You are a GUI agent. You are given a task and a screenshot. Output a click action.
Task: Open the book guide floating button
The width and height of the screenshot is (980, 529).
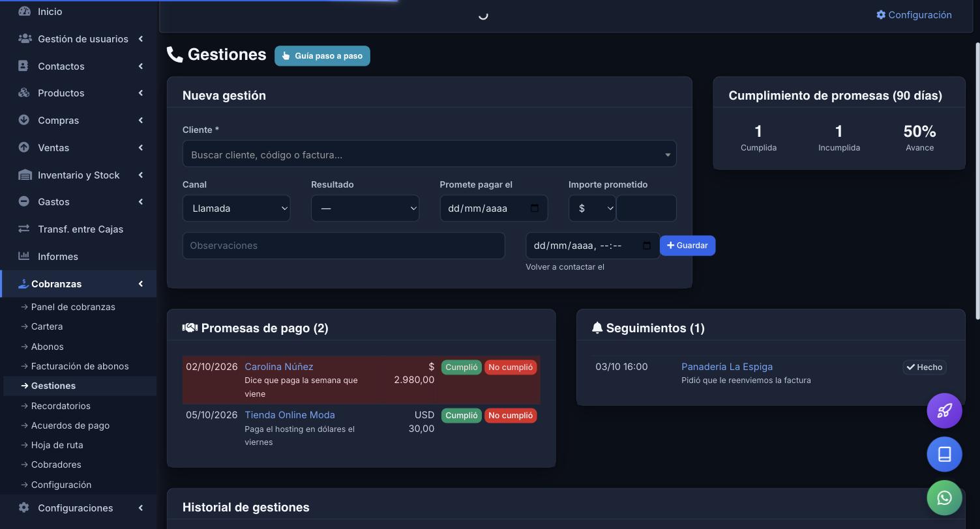point(944,454)
